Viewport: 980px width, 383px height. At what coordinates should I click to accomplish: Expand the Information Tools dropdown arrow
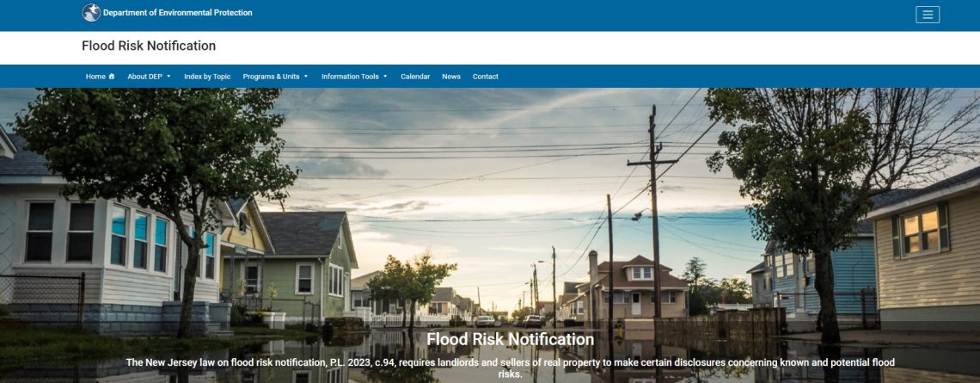pos(385,77)
